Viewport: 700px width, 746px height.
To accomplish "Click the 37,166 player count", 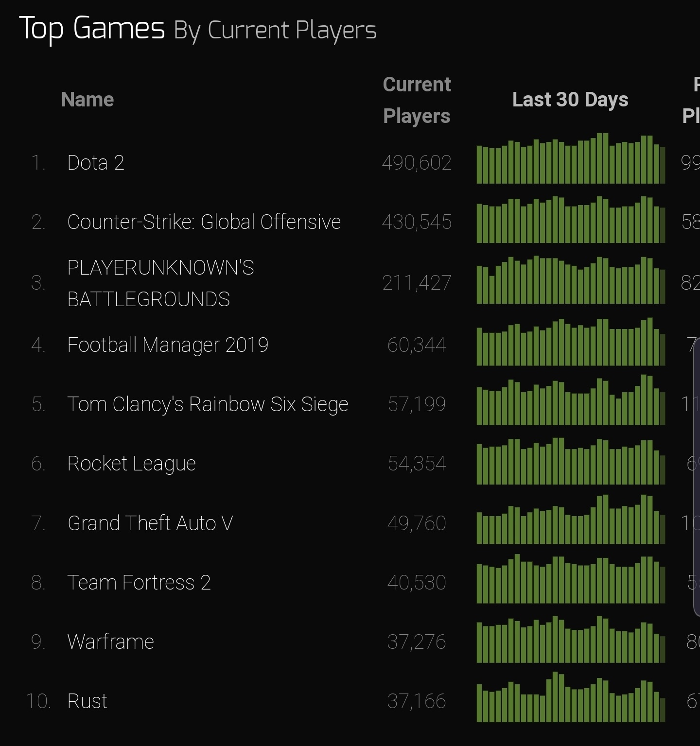I will [x=417, y=701].
